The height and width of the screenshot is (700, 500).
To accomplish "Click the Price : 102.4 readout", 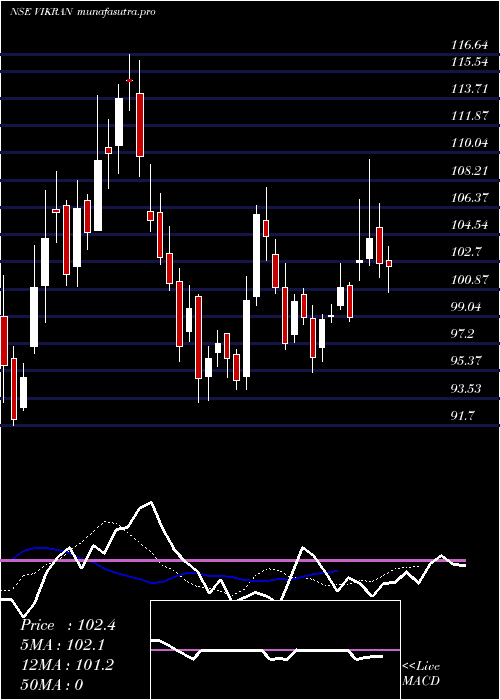I will point(68,625).
